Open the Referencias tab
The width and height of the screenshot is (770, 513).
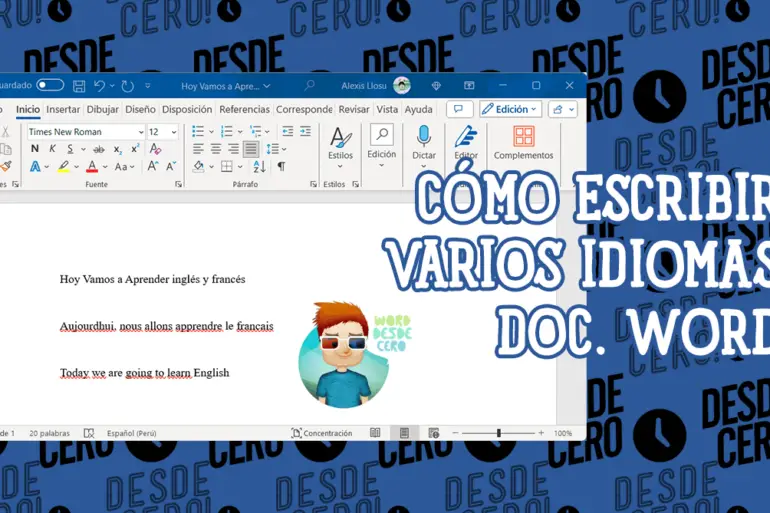tap(244, 109)
